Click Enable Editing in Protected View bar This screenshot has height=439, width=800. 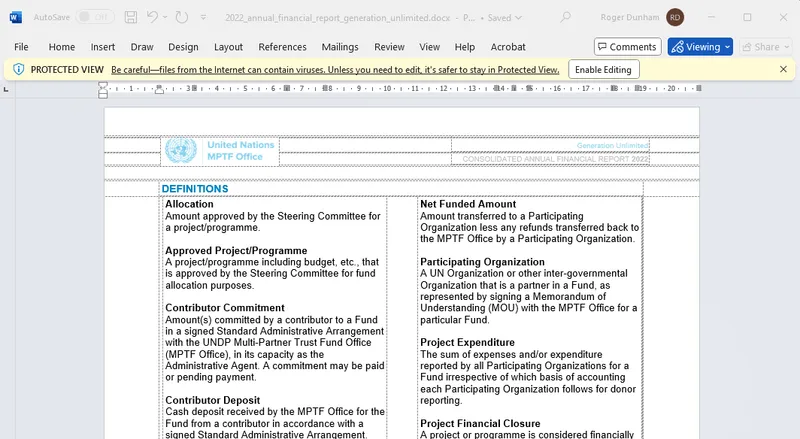(603, 69)
